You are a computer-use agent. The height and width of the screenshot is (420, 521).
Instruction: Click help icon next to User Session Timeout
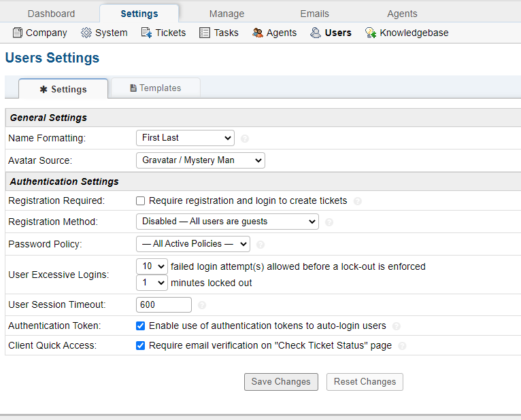202,305
